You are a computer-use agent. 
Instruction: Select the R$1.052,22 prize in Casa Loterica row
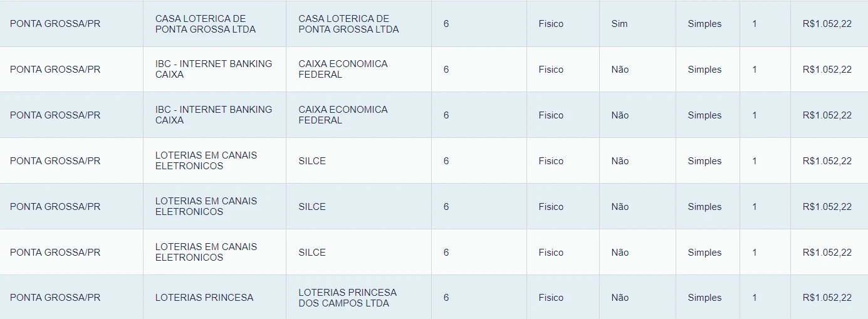(827, 24)
